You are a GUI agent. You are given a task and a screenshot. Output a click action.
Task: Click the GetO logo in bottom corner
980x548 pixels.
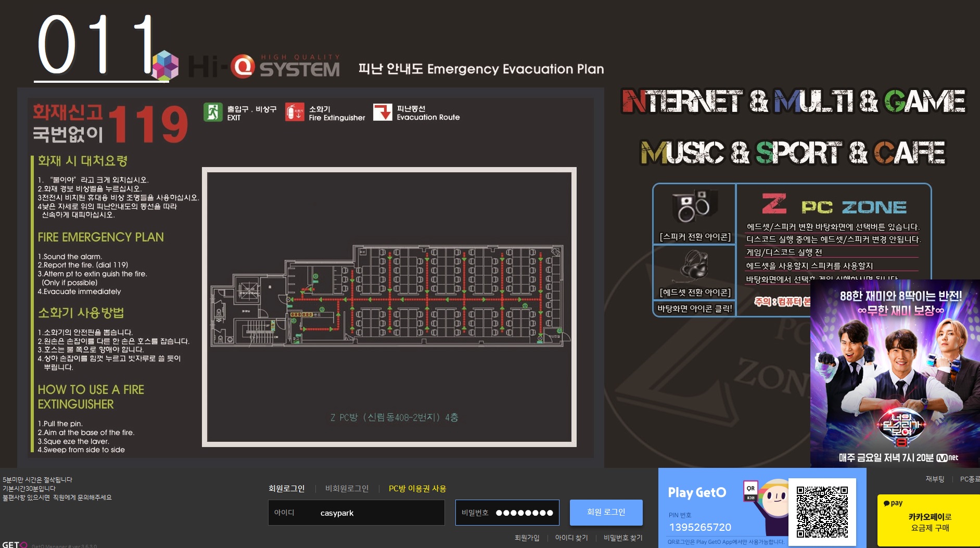pyautogui.click(x=15, y=544)
